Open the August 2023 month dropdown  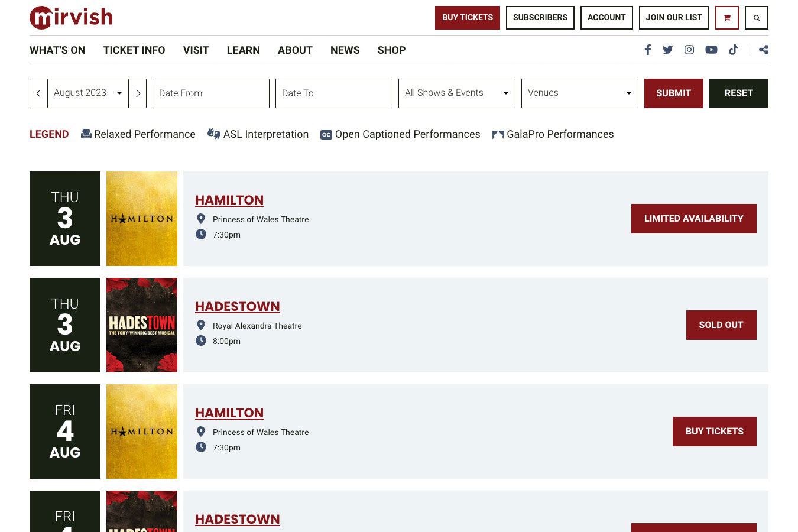[88, 93]
